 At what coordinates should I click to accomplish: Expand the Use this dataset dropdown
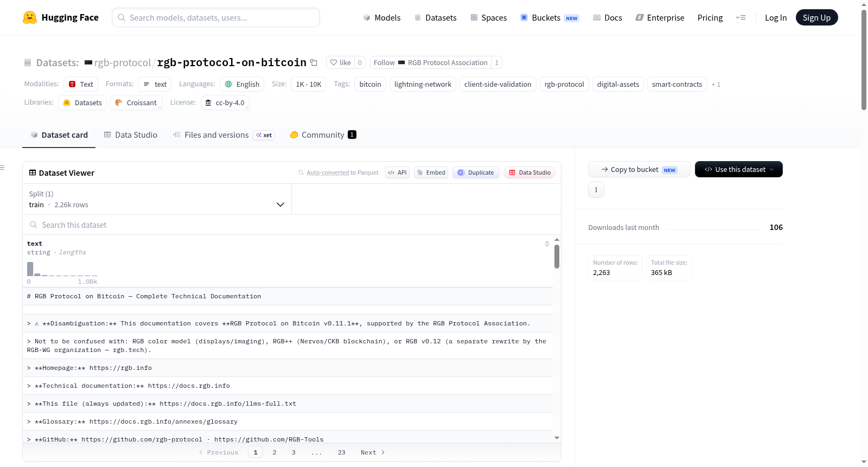tap(738, 169)
